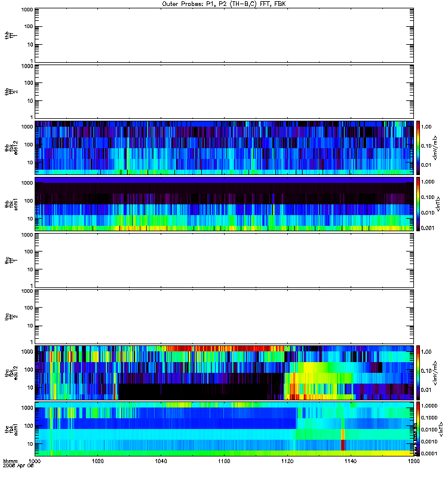448x478 pixels.
Task: Click "0.01" on thb edc12 color scale
Action: [x=426, y=165]
